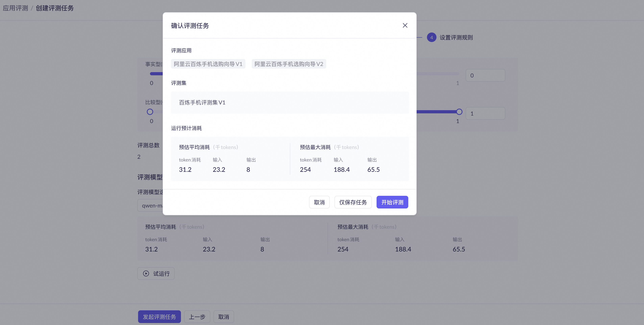The width and height of the screenshot is (644, 325).
Task: Click the play icon in 试运行
Action: click(x=146, y=273)
